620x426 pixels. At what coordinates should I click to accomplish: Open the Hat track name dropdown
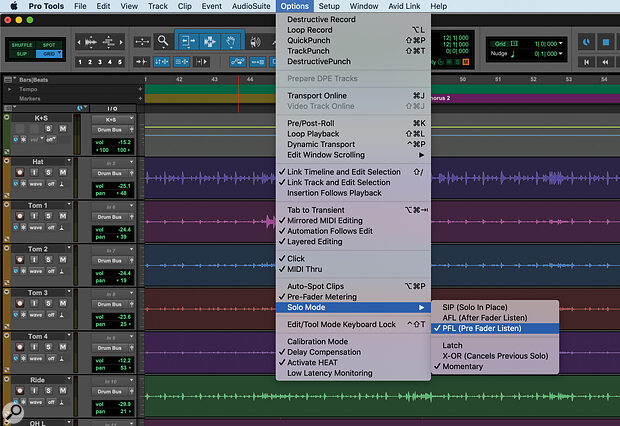click(x=69, y=161)
